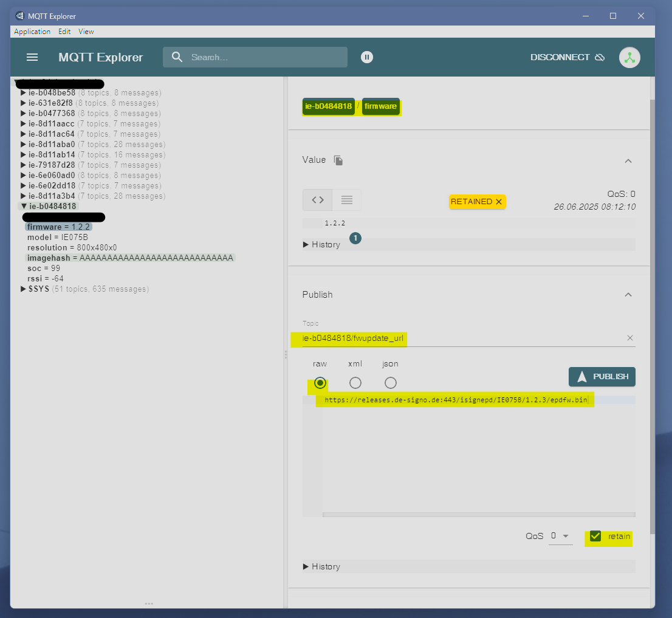The height and width of the screenshot is (618, 672).
Task: Pause topic updates with pause icon
Action: [x=367, y=57]
